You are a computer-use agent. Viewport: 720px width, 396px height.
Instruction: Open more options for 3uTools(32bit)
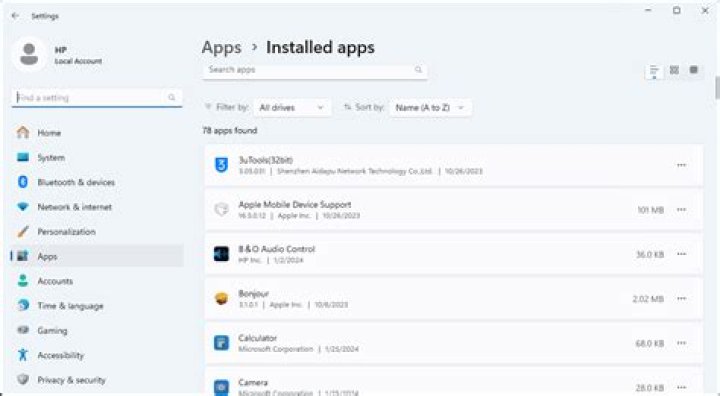point(681,165)
